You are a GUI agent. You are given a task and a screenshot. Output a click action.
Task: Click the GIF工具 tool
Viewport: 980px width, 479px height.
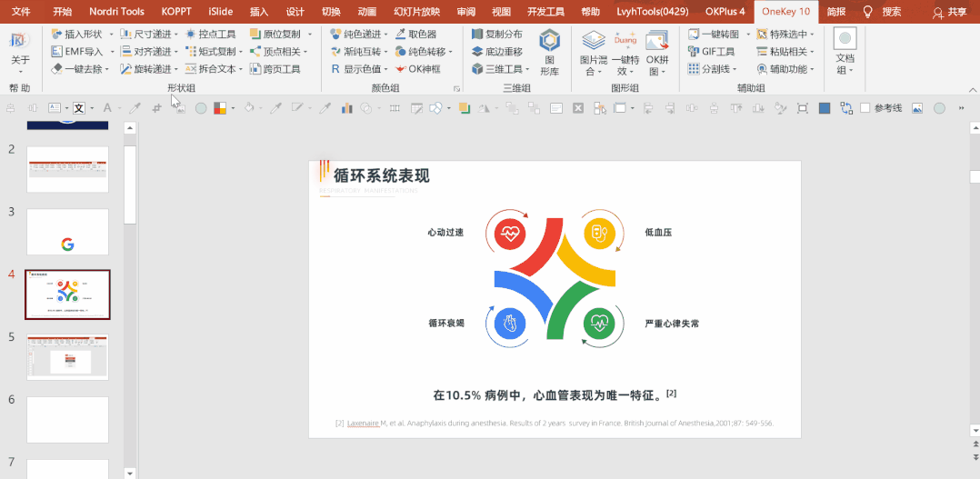pyautogui.click(x=711, y=52)
